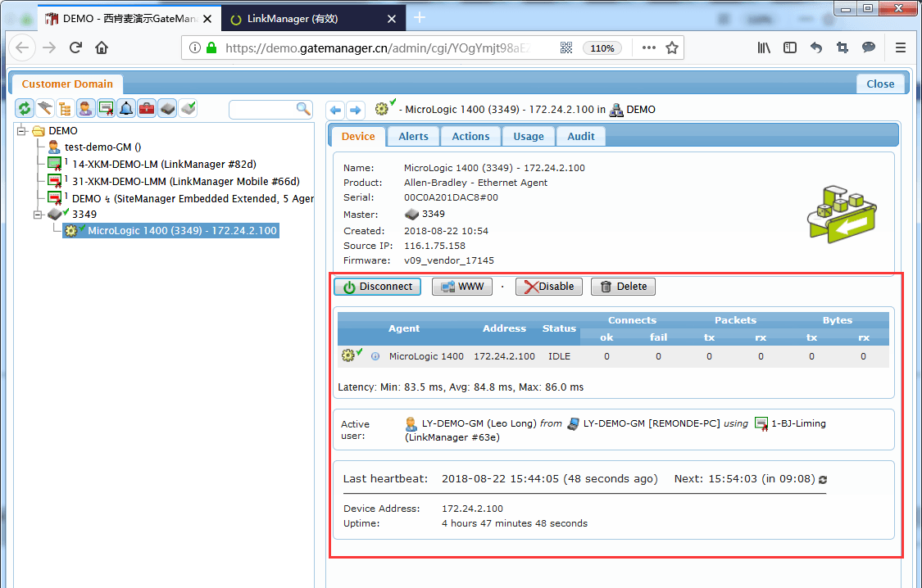Toggle the user accounts filter icon
The height and width of the screenshot is (588, 922).
pos(85,109)
